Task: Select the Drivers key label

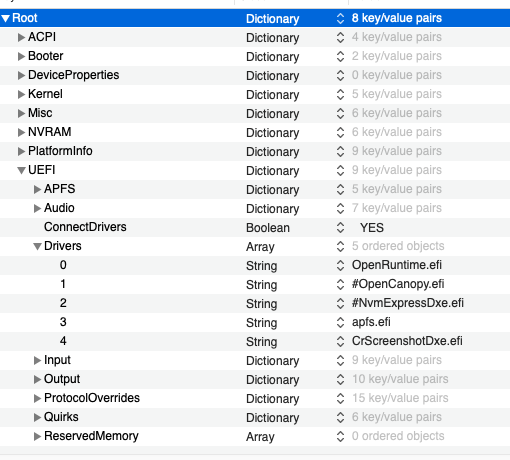Action: (63, 246)
